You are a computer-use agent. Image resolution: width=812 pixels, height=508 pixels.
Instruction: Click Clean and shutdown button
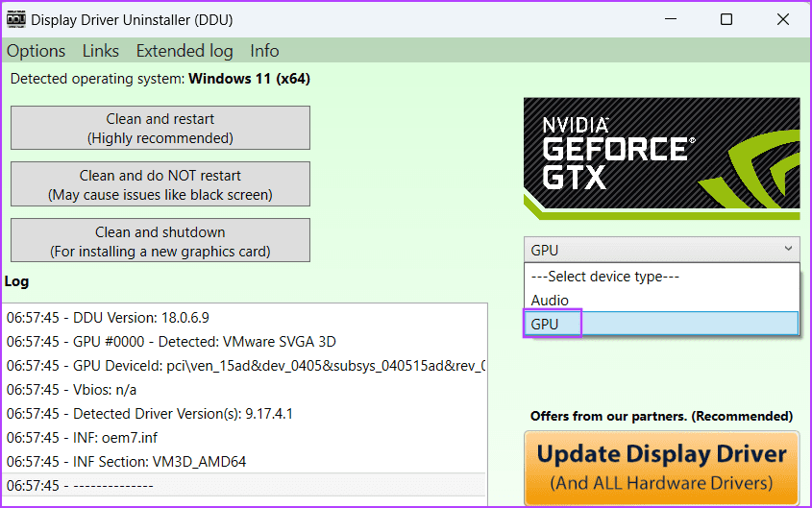[160, 241]
